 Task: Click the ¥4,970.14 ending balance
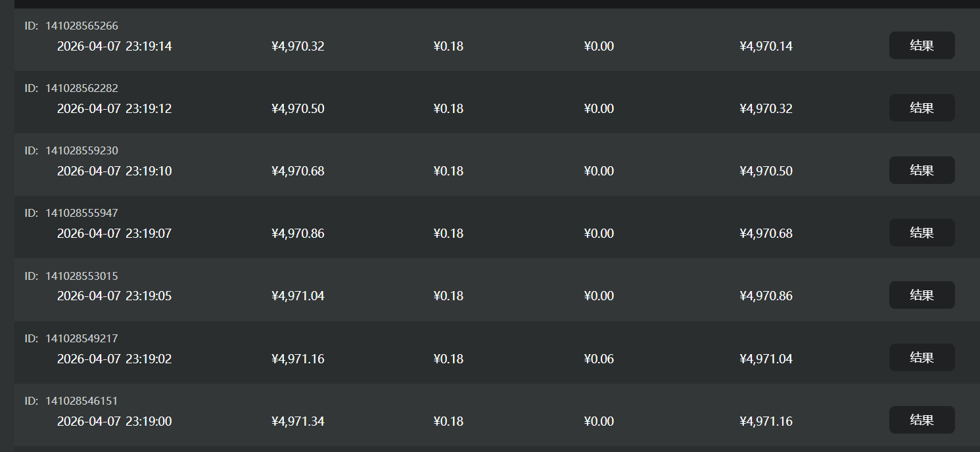click(766, 46)
